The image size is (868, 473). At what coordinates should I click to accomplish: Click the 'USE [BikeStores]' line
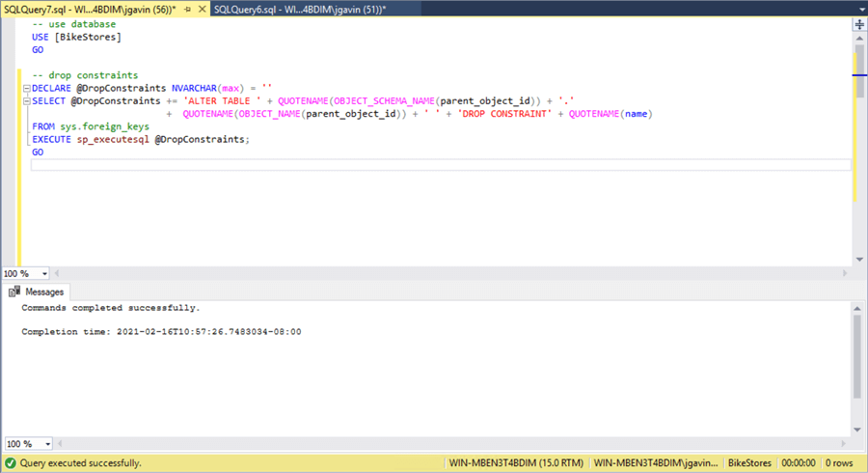click(76, 37)
